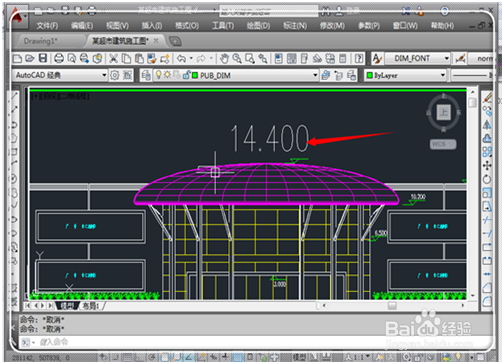Select the Cut scissors icon
Image resolution: width=504 pixels, height=364 pixels.
point(114,58)
